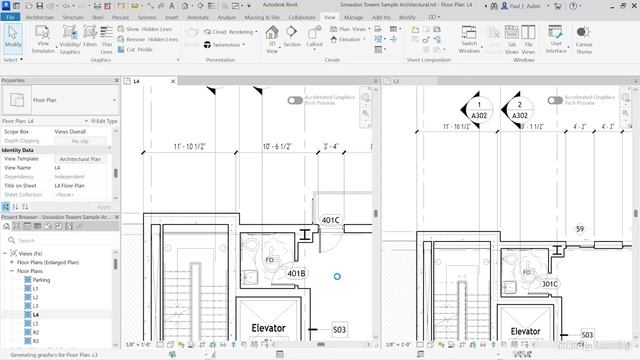This screenshot has width=640, height=360.
Task: Select the Cut Profile tool
Action: pos(135,49)
